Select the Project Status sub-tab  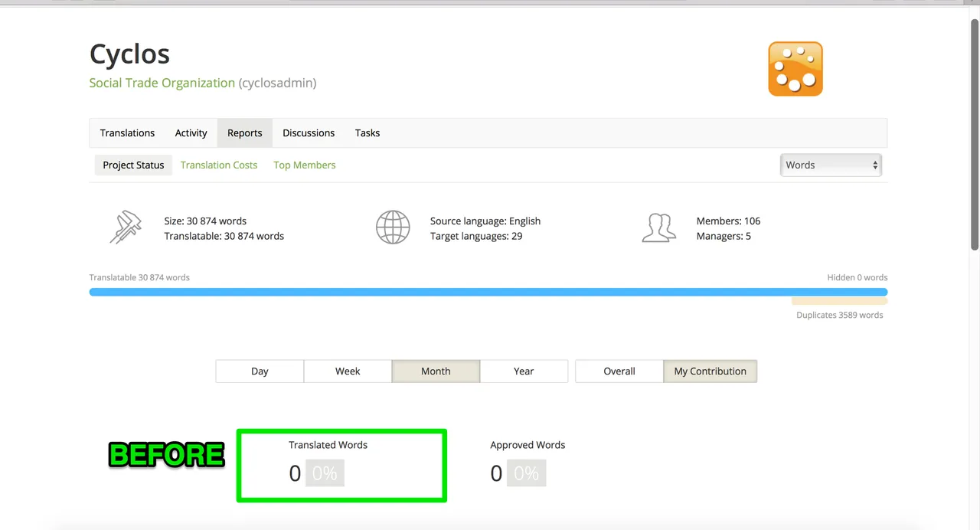133,165
